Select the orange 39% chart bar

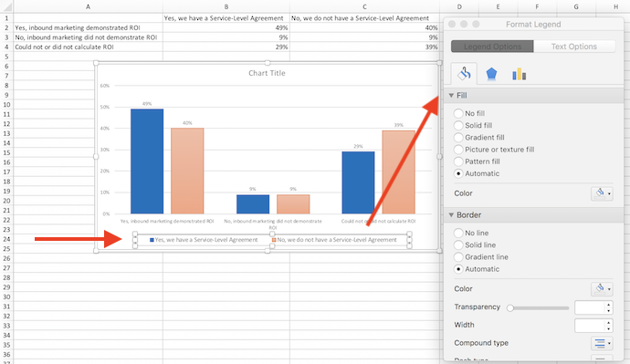pyautogui.click(x=399, y=172)
